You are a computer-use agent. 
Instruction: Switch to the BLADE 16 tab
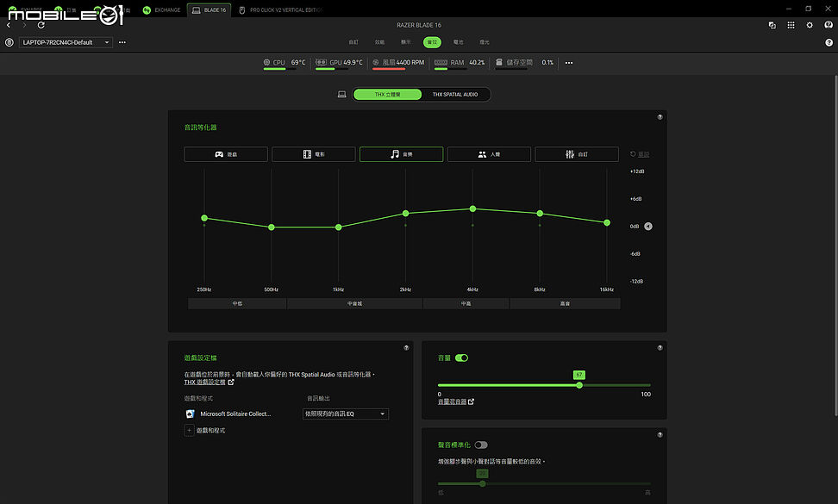point(209,10)
